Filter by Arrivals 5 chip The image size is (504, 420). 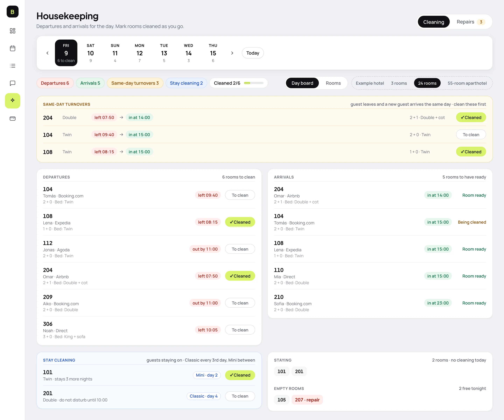point(90,83)
